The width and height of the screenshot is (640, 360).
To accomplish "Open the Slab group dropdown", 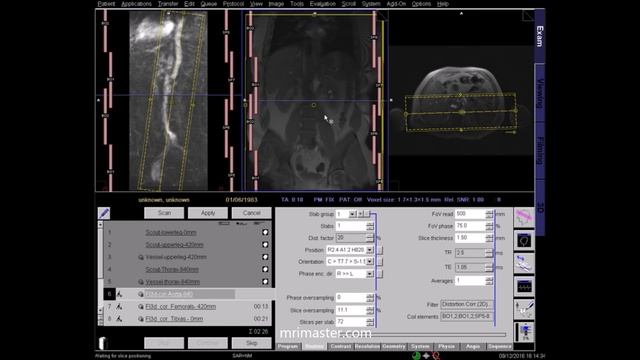I will pos(352,214).
